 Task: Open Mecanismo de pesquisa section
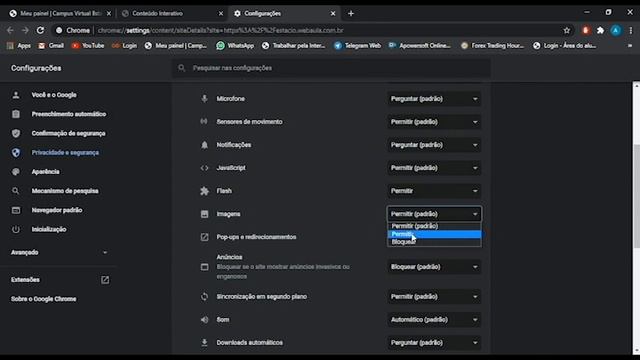coord(65,191)
